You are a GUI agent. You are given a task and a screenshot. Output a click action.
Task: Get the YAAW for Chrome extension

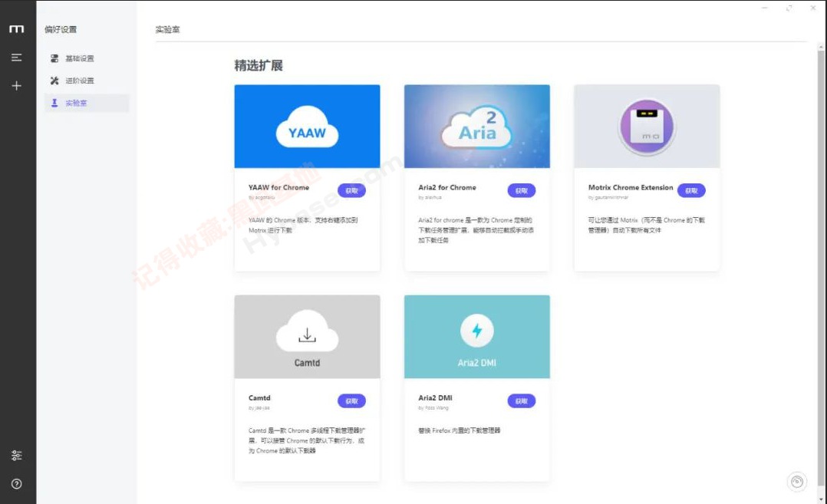tap(351, 191)
